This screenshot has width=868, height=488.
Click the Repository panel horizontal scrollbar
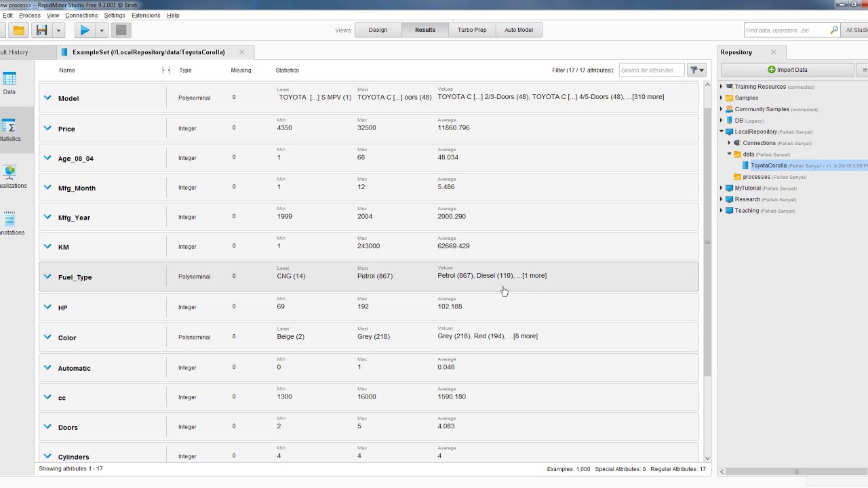[797, 472]
